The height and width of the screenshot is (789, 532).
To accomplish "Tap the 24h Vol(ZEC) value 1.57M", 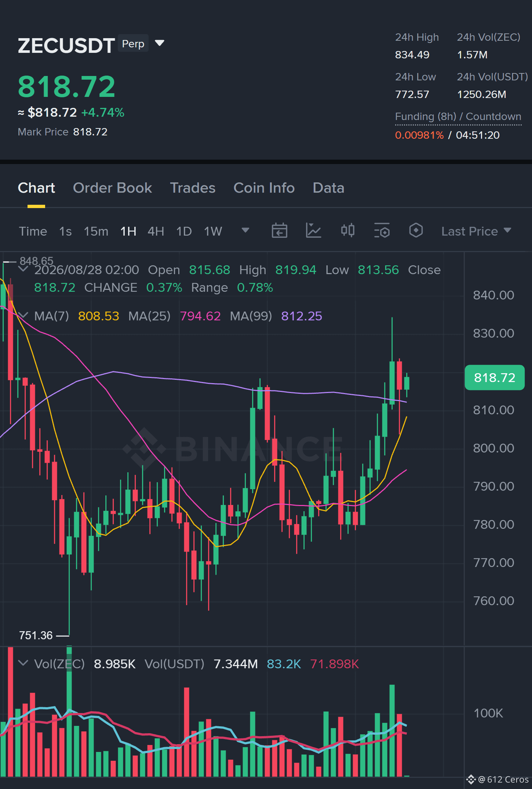I will [472, 55].
